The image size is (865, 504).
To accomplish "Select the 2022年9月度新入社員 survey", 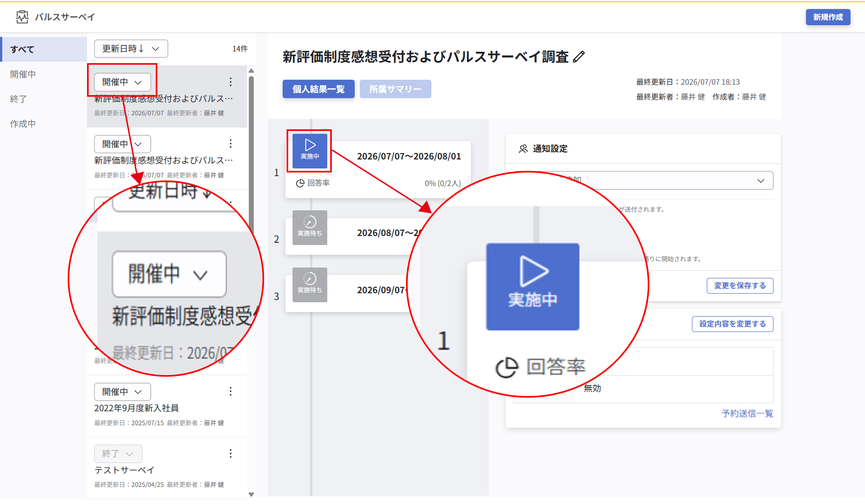I will point(136,408).
